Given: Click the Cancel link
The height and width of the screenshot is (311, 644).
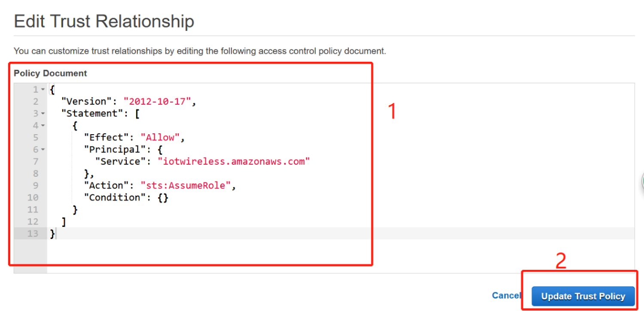Looking at the screenshot, I should 507,296.
